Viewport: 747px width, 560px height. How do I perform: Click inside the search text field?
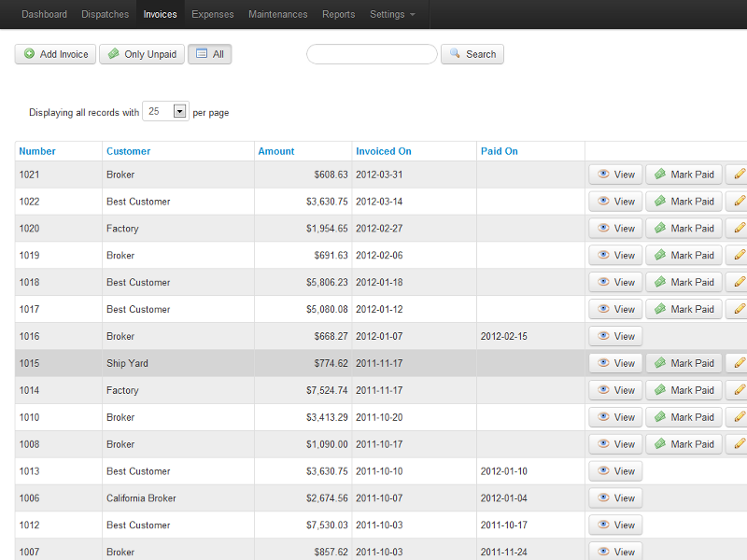point(371,54)
